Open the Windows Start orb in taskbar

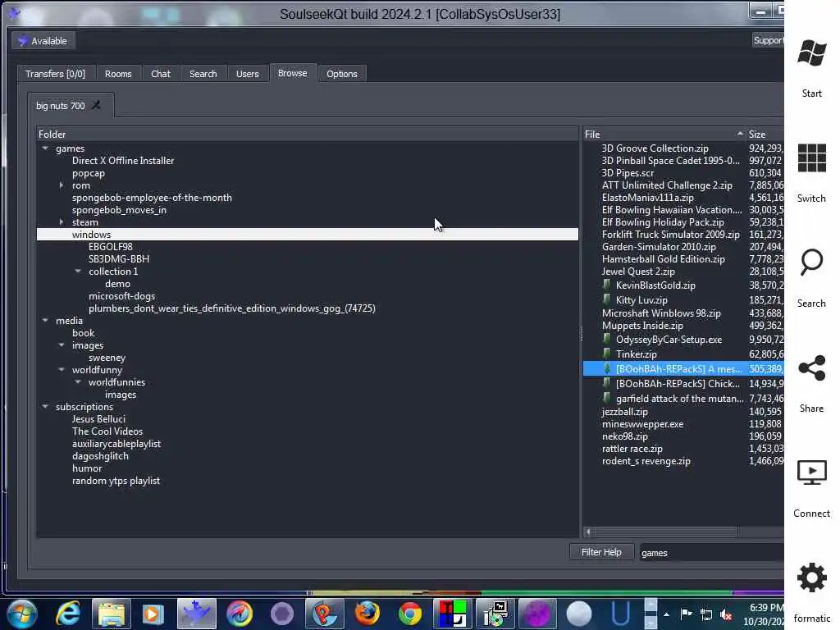pos(22,614)
